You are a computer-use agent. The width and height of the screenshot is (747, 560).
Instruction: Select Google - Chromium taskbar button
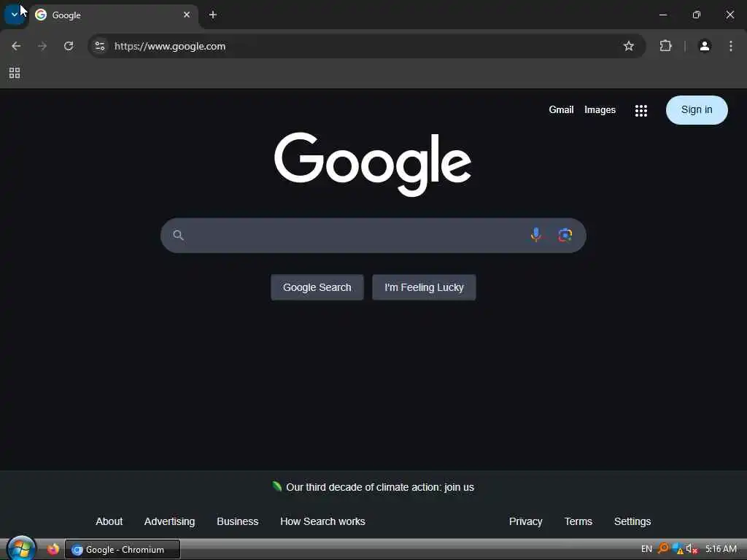pyautogui.click(x=123, y=550)
